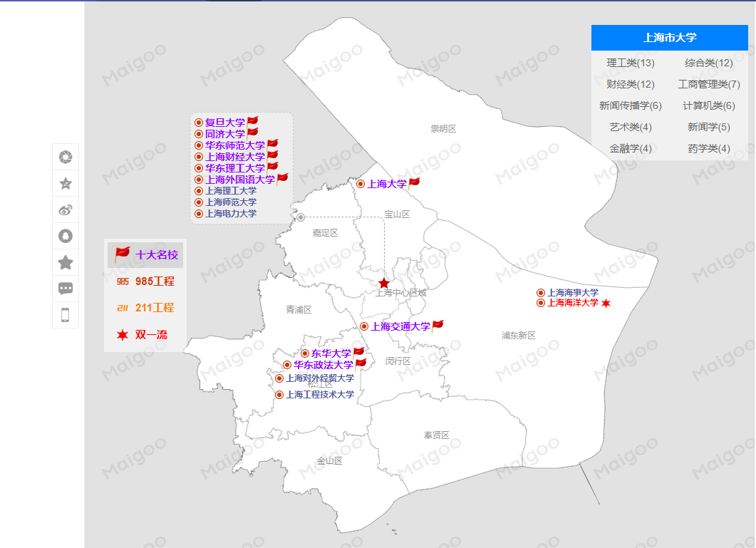Click the 上海市大学 blue header
The height and width of the screenshot is (548, 756).
tap(669, 38)
